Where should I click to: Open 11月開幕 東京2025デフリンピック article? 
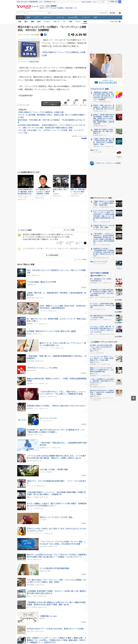[51, 331]
